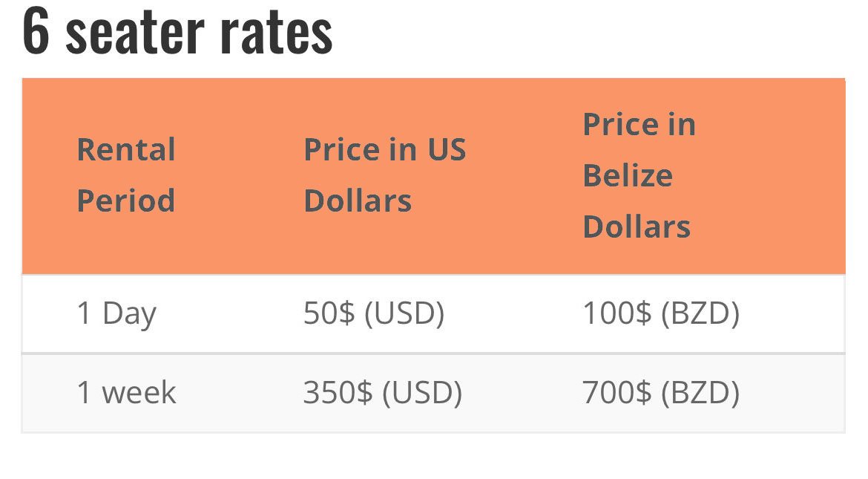
Task: Select the "Rental Period" column header
Action: (126, 175)
